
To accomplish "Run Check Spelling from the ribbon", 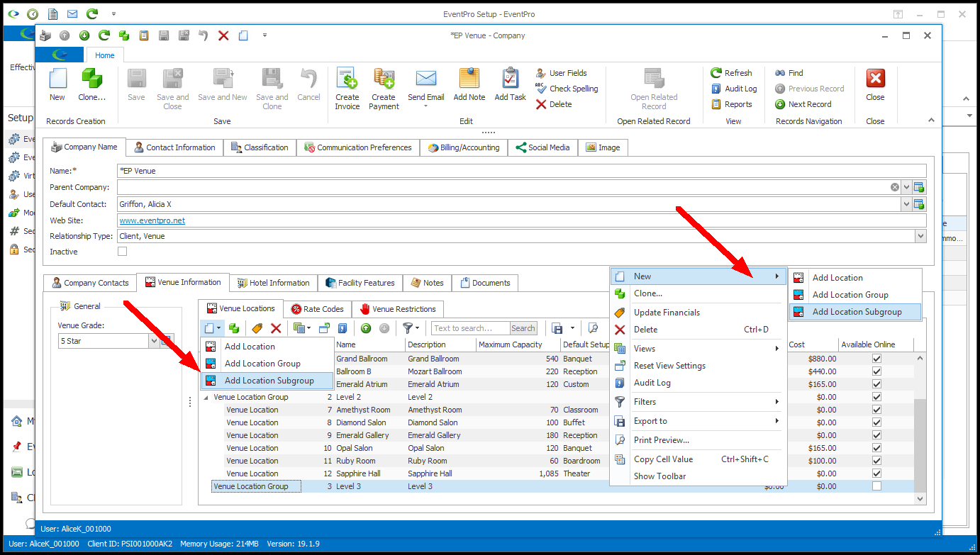I will coord(567,89).
